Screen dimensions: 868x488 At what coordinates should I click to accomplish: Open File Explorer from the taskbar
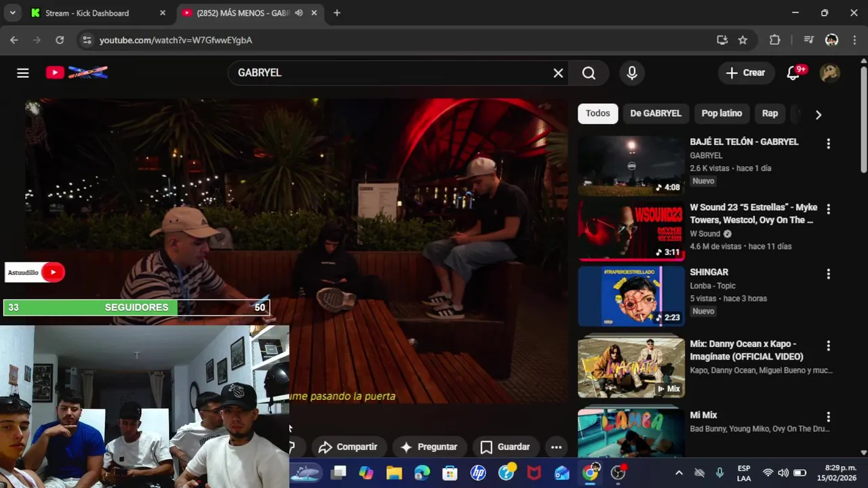pos(394,472)
